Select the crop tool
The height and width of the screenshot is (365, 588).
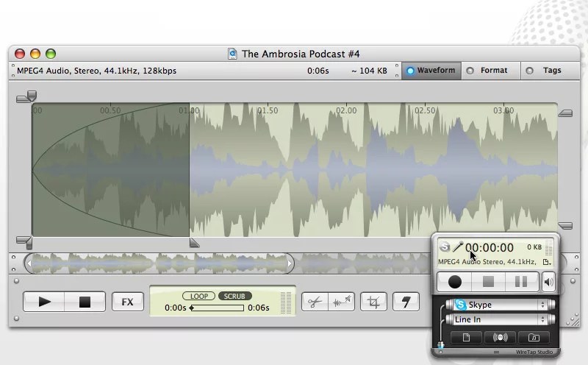click(x=374, y=302)
